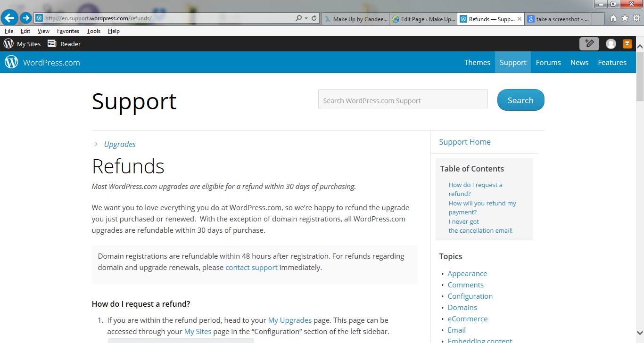Open the browser Tools gear icon
644x343 pixels.
(636, 18)
